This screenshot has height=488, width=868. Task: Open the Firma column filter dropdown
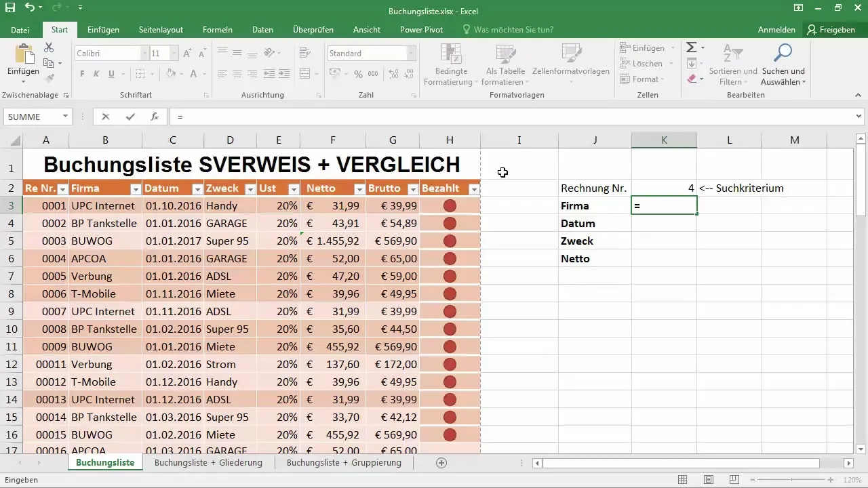click(136, 189)
